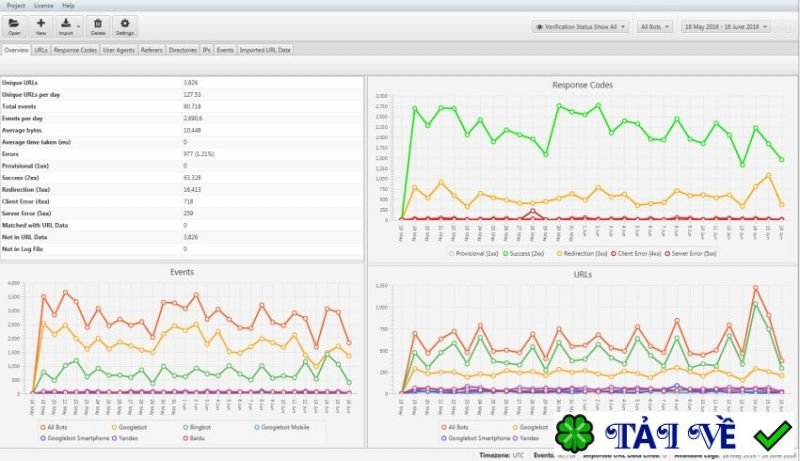Click the green checkmark icon
The image size is (800, 461).
pyautogui.click(x=773, y=436)
